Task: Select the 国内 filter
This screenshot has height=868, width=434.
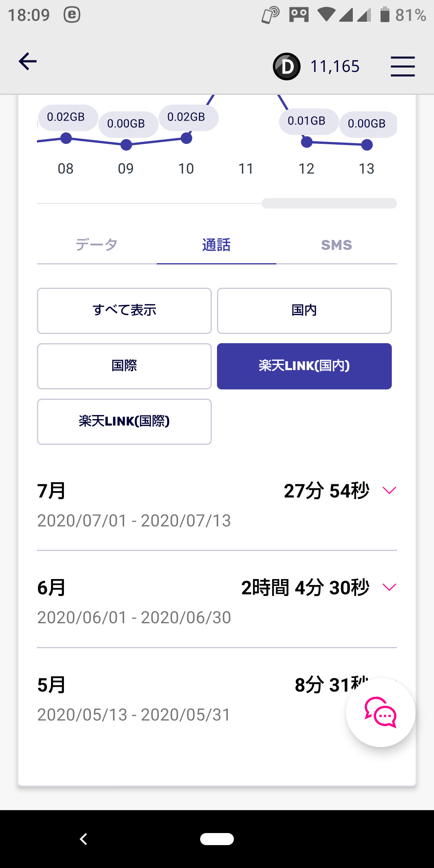Action: (304, 311)
